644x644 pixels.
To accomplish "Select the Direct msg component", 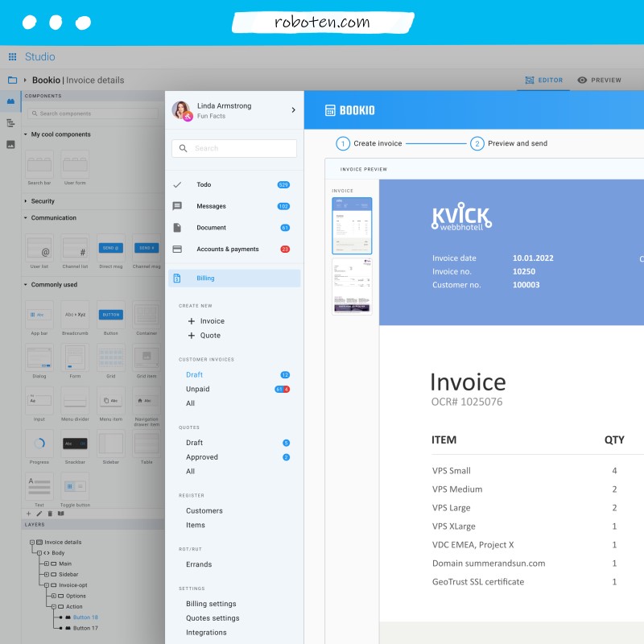I will (x=111, y=251).
